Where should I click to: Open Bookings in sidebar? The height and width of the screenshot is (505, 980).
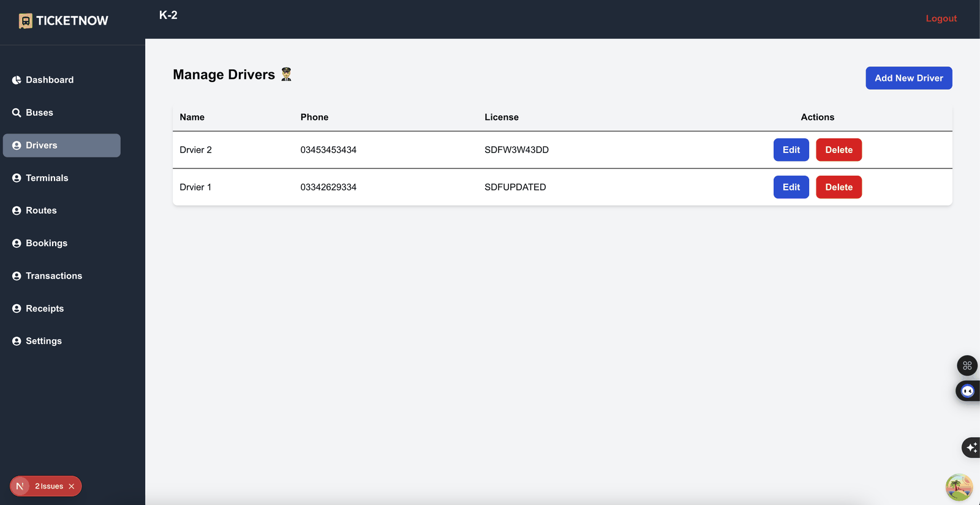62,244
